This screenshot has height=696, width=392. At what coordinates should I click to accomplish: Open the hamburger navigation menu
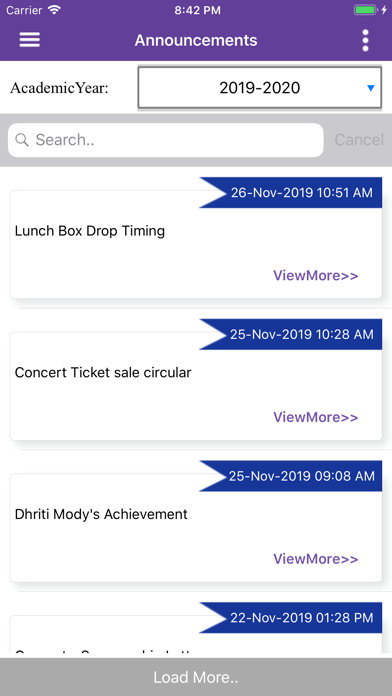pyautogui.click(x=30, y=40)
